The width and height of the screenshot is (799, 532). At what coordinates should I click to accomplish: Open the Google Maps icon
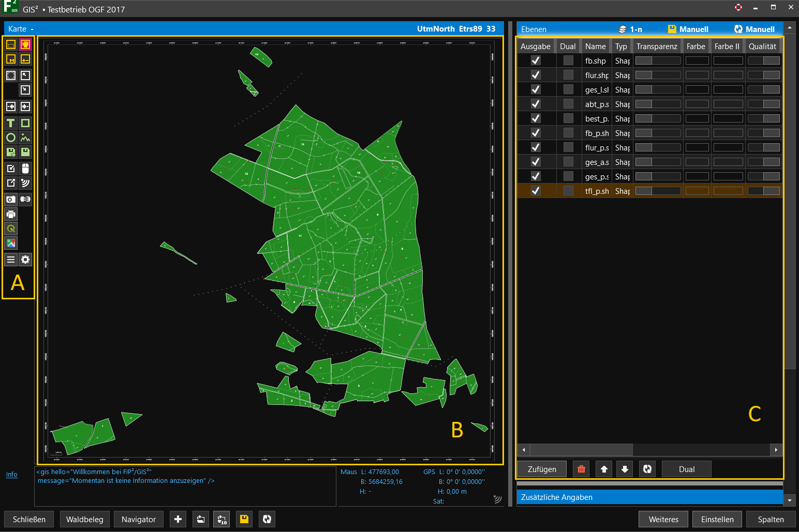coord(10,243)
